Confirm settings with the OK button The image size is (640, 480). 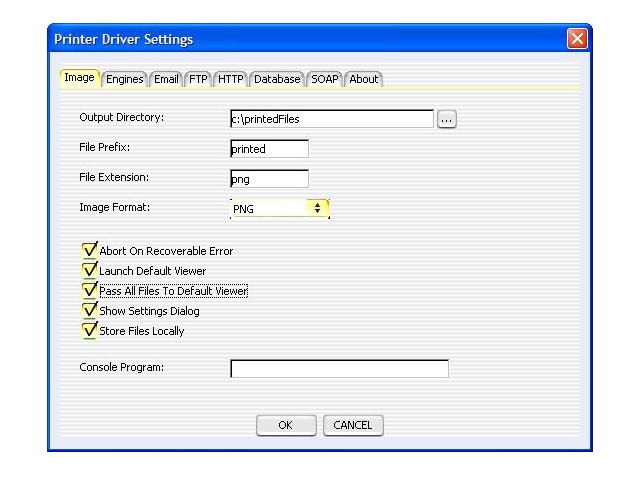[286, 425]
